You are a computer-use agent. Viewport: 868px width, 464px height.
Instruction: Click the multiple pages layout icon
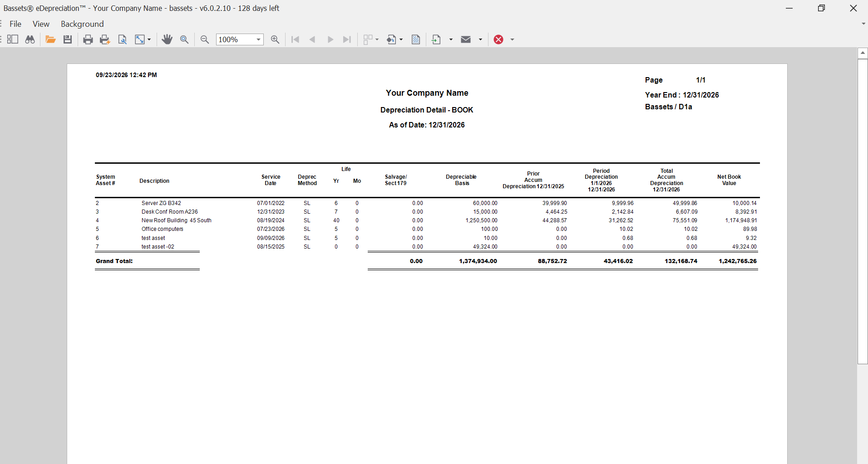(368, 39)
